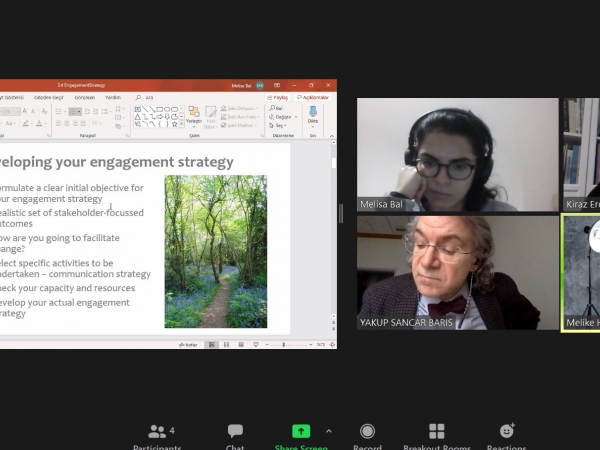Click the zoom out minus button
600x450 pixels.
coord(267,345)
